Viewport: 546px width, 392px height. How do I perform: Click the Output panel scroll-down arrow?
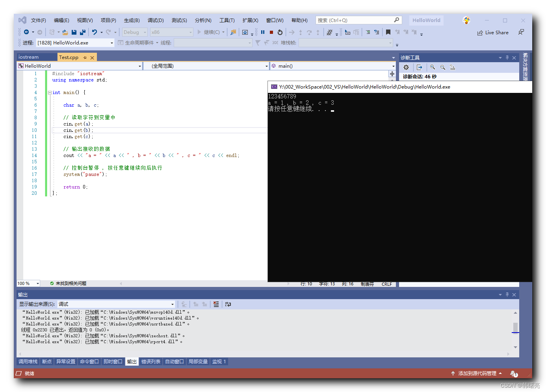[x=515, y=347]
